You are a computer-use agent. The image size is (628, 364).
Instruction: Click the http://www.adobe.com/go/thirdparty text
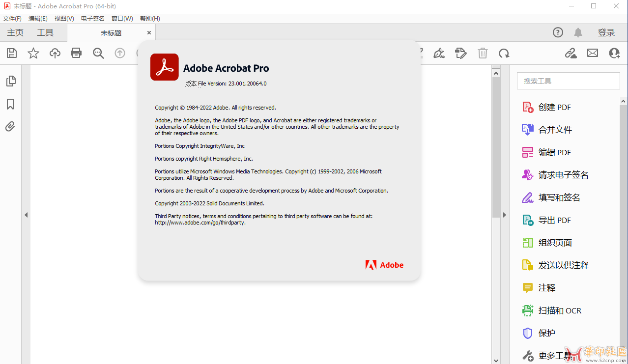pyautogui.click(x=200, y=223)
